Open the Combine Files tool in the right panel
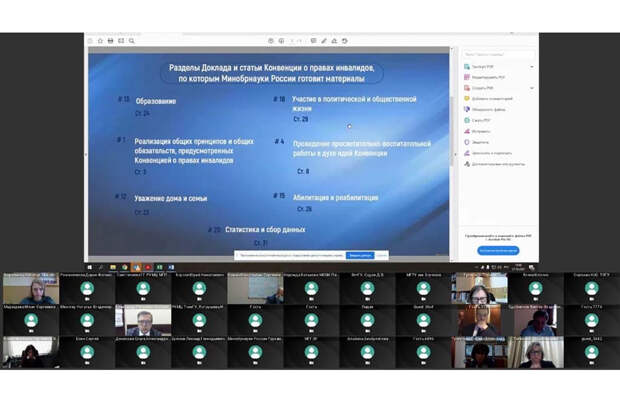The width and height of the screenshot is (620, 403). coord(485,110)
